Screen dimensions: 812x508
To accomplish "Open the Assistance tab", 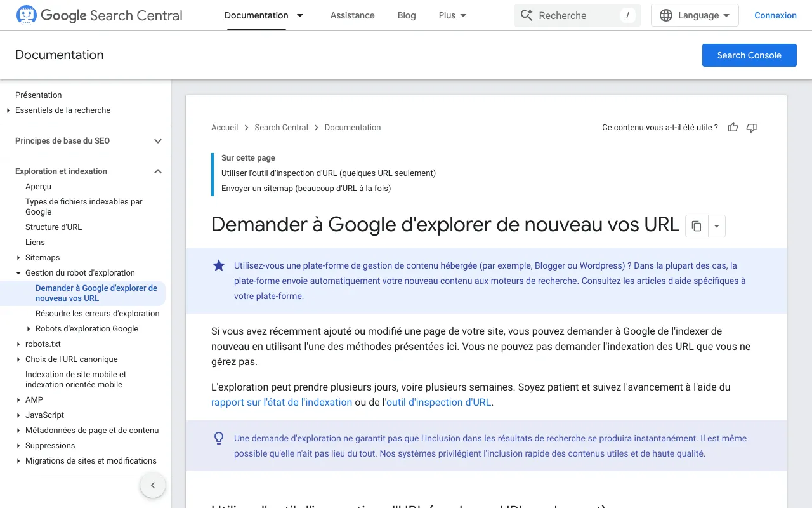I will (352, 15).
